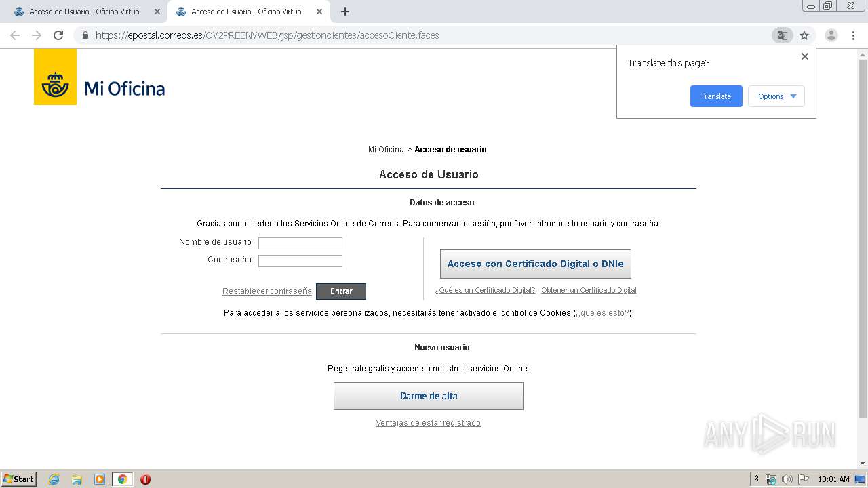868x488 pixels.
Task: Close the second Acceso de Usuario tab
Action: click(x=319, y=12)
